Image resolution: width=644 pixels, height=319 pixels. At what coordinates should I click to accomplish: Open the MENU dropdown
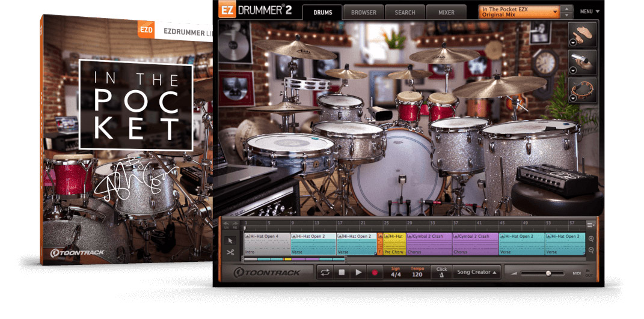pos(589,11)
